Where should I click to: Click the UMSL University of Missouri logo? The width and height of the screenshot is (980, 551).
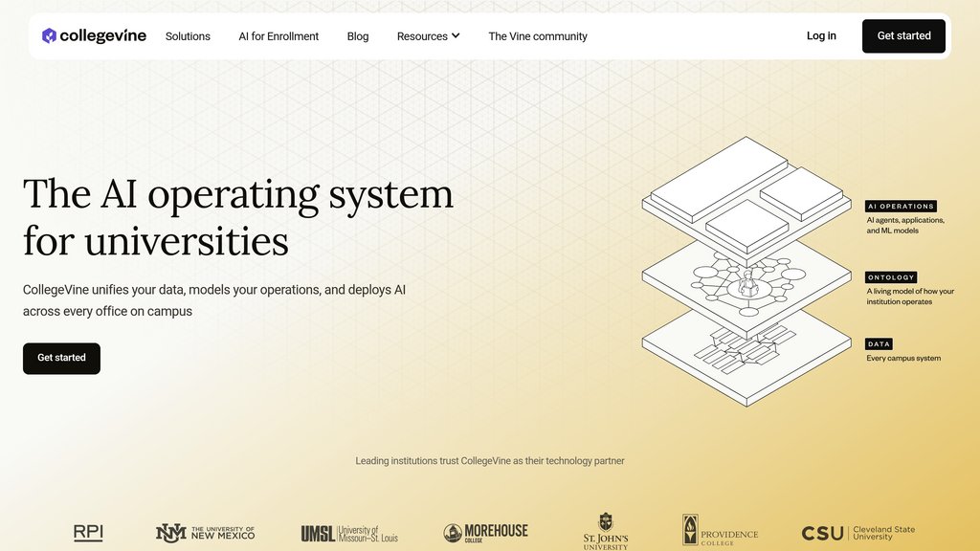[x=349, y=534]
